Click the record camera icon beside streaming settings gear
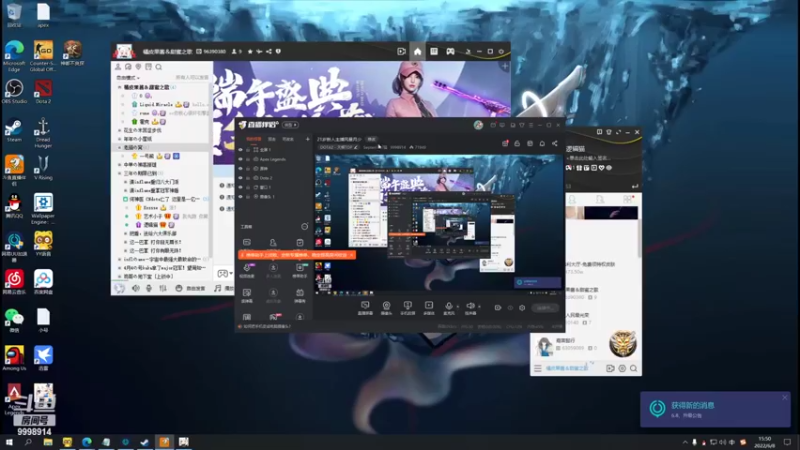 click(x=498, y=308)
